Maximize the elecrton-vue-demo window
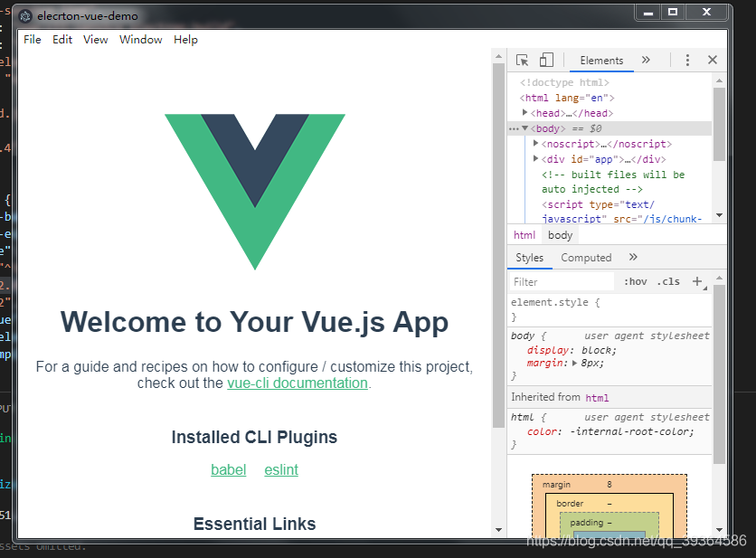This screenshot has height=558, width=756. [673, 12]
